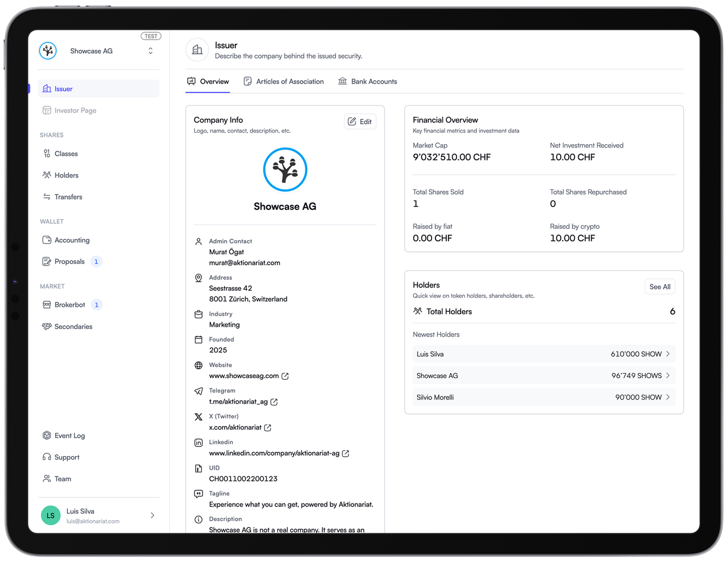
Task: Open Holders under Shares section
Action: [66, 175]
